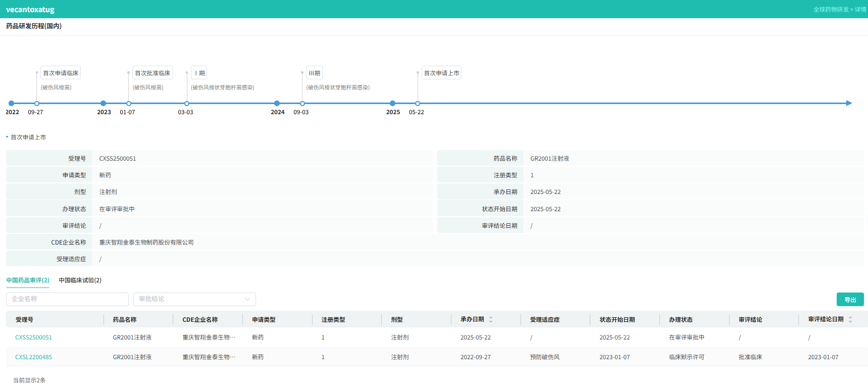Screen dimensions: 868x390
Task: Focus the 企业名称 search input
Action: (67, 299)
